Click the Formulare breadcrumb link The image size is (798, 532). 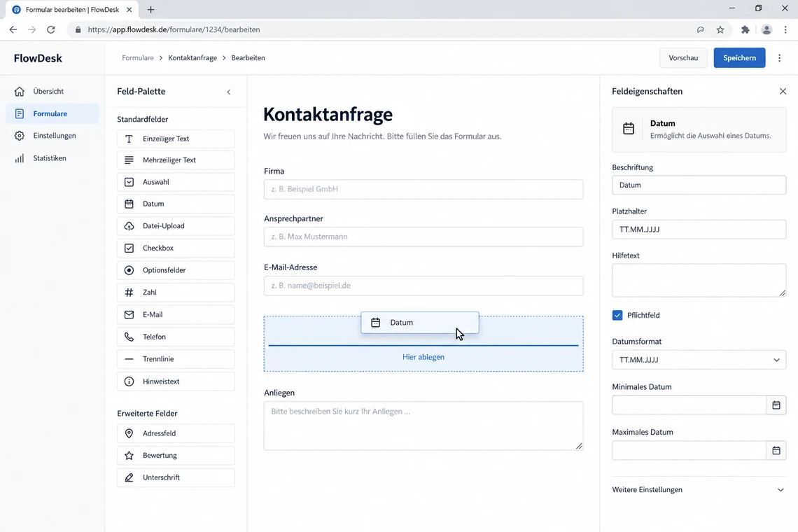pos(137,58)
